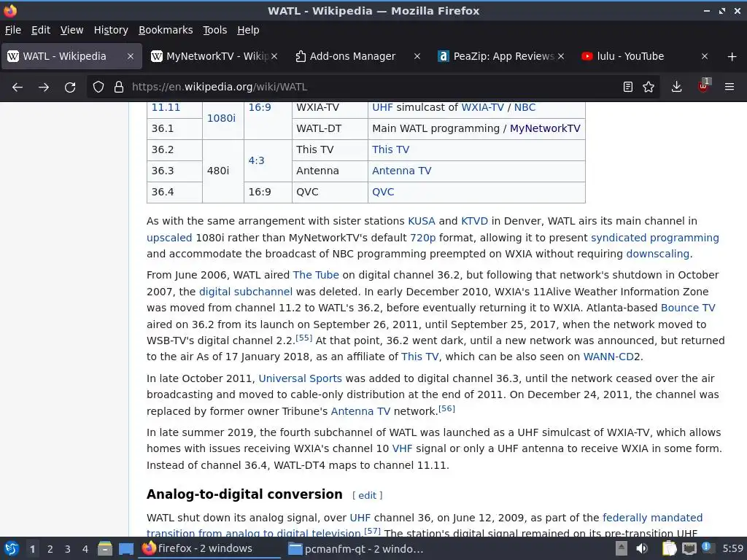Open the Downloads panel

(676, 87)
